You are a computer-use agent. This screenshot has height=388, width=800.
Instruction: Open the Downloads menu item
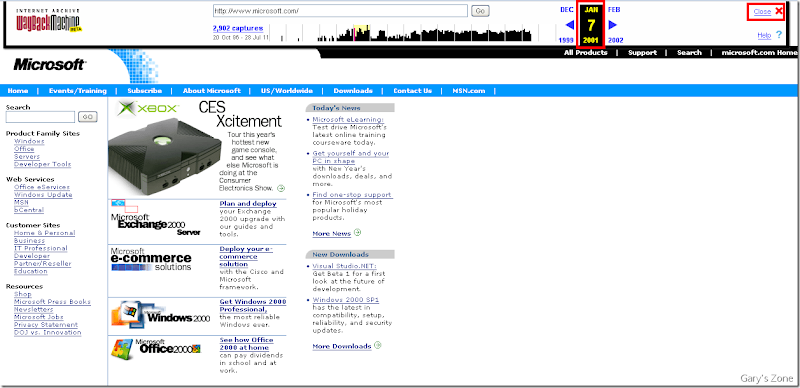353,91
